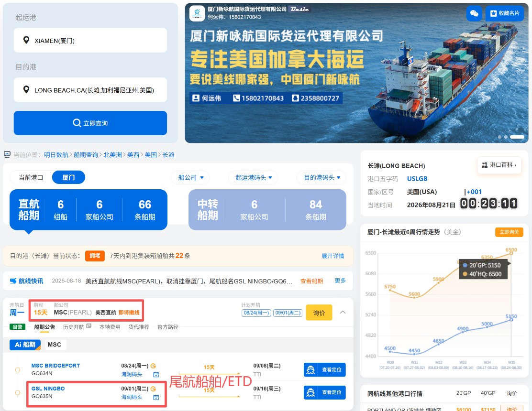Select planned sailing 09/01(周二) chip
This screenshot has width=532, height=411.
coord(288,313)
